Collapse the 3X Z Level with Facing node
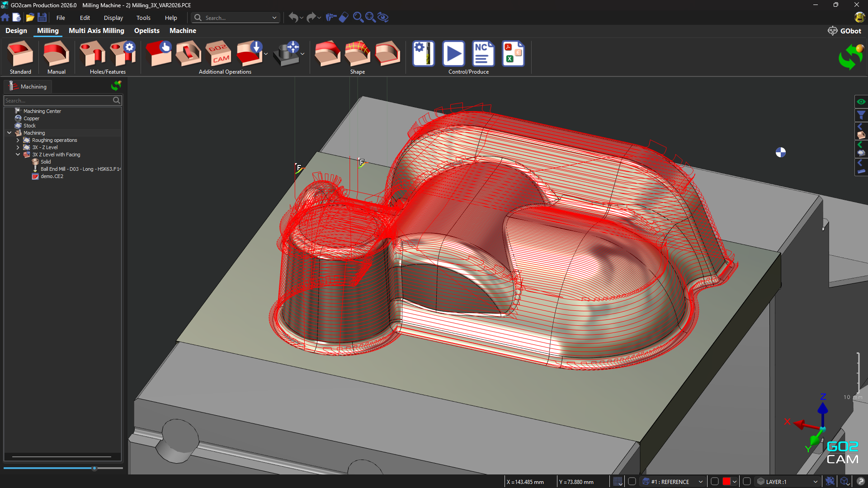The height and width of the screenshot is (488, 868). click(18, 154)
